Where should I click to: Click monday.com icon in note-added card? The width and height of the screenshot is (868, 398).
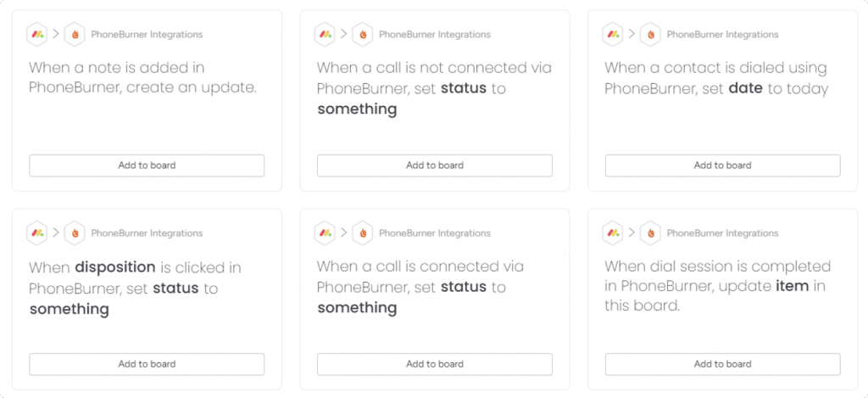pyautogui.click(x=37, y=34)
